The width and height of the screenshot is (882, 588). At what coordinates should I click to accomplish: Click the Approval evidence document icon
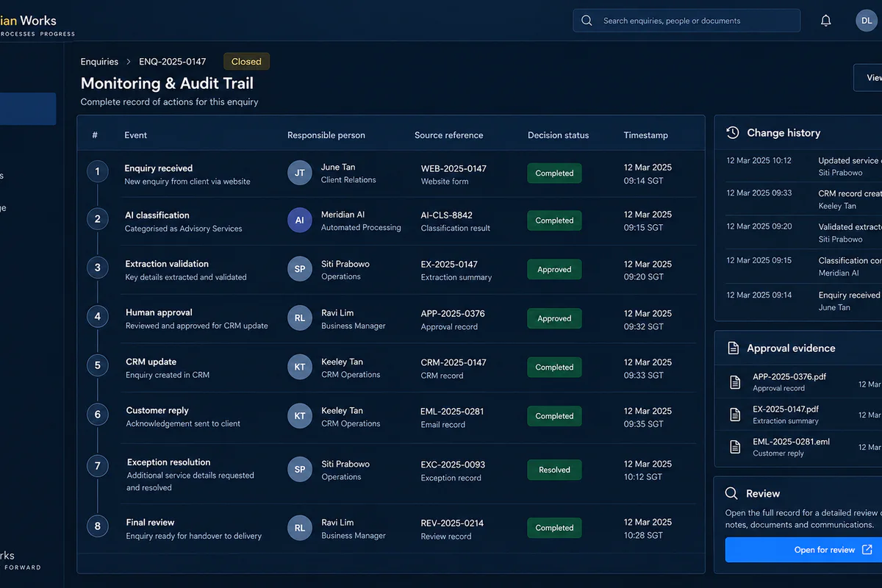[x=733, y=348]
